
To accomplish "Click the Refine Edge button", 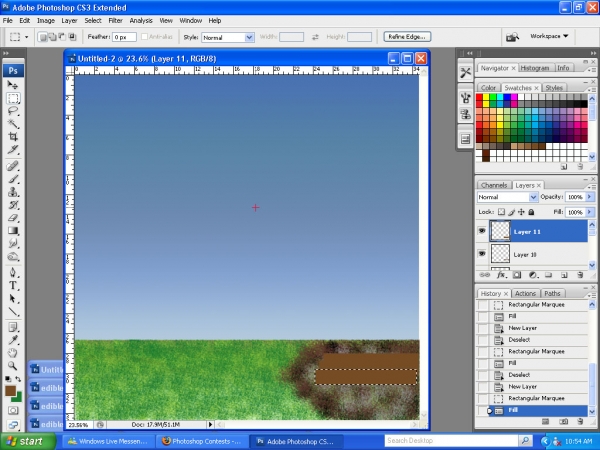I will (407, 37).
